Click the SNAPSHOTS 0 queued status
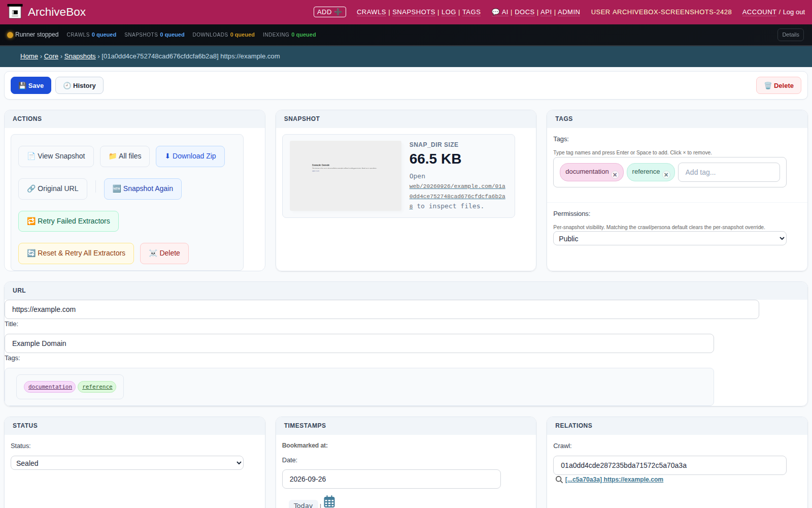The height and width of the screenshot is (508, 812). click(x=154, y=35)
